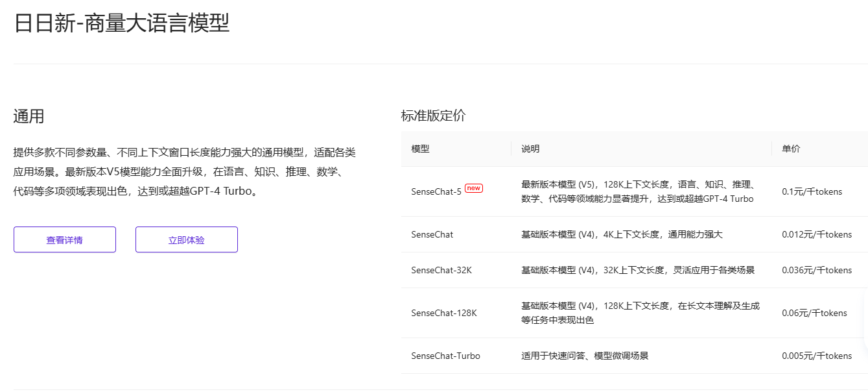Select the SenseChat-Turbo model row
This screenshot has height=392, width=868.
(445, 356)
